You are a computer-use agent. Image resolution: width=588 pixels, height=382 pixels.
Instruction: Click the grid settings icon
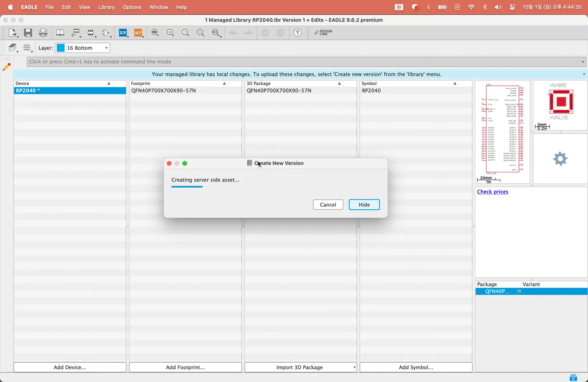(27, 48)
